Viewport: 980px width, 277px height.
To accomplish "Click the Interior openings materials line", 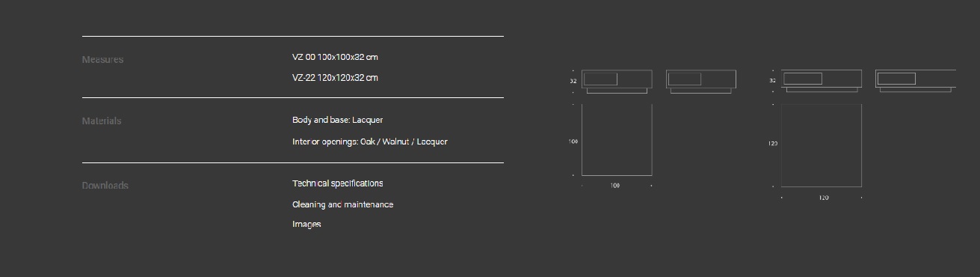I will [369, 141].
